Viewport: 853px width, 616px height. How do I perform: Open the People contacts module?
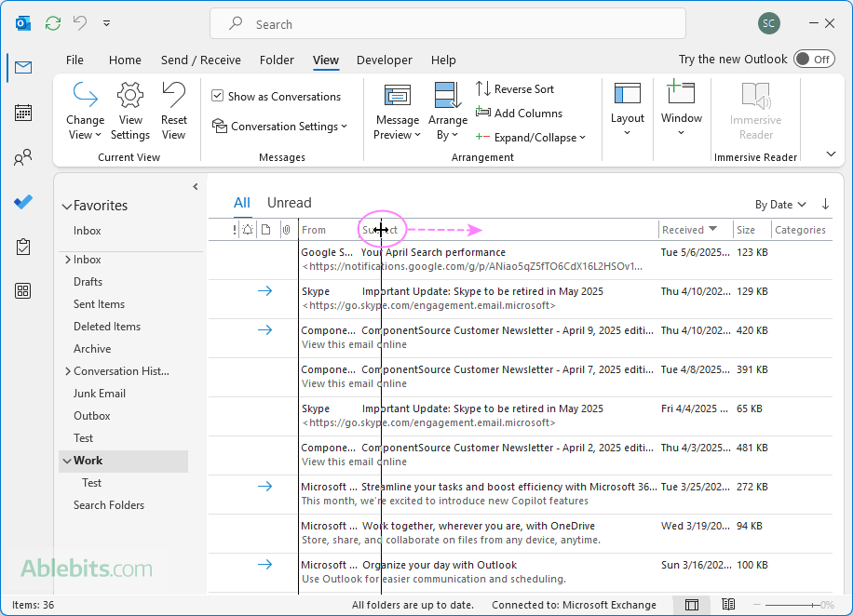click(x=23, y=157)
